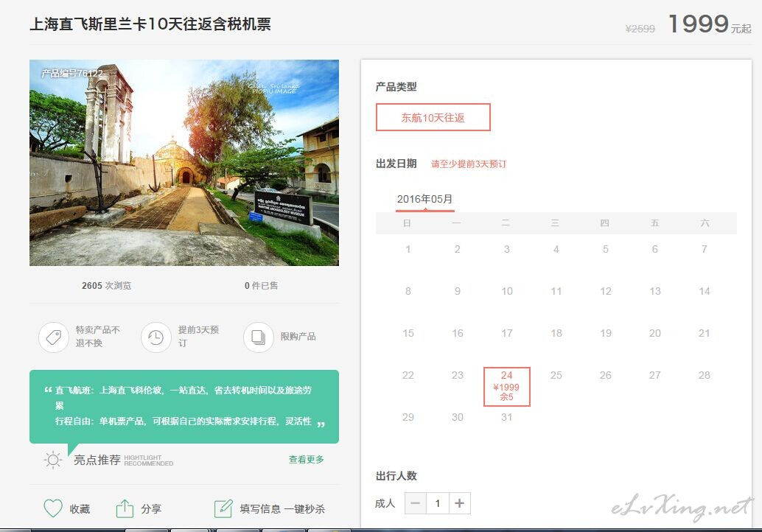Click calendar date 14
This screenshot has width=762, height=532.
tap(705, 291)
